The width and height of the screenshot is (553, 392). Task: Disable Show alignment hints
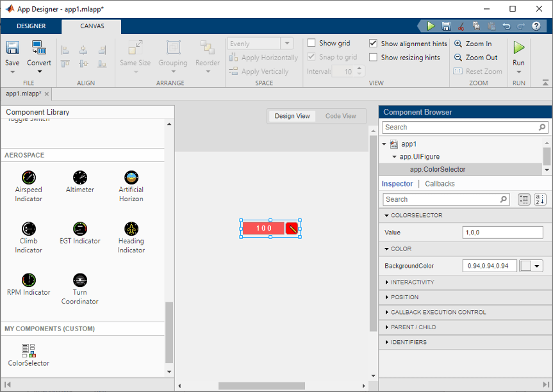click(373, 44)
